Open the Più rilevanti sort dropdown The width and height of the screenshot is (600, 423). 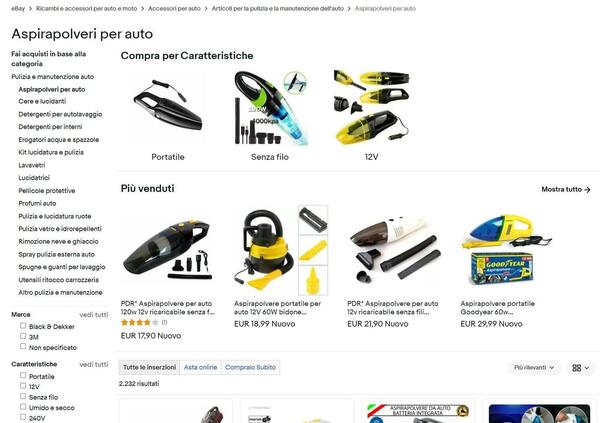tap(534, 367)
